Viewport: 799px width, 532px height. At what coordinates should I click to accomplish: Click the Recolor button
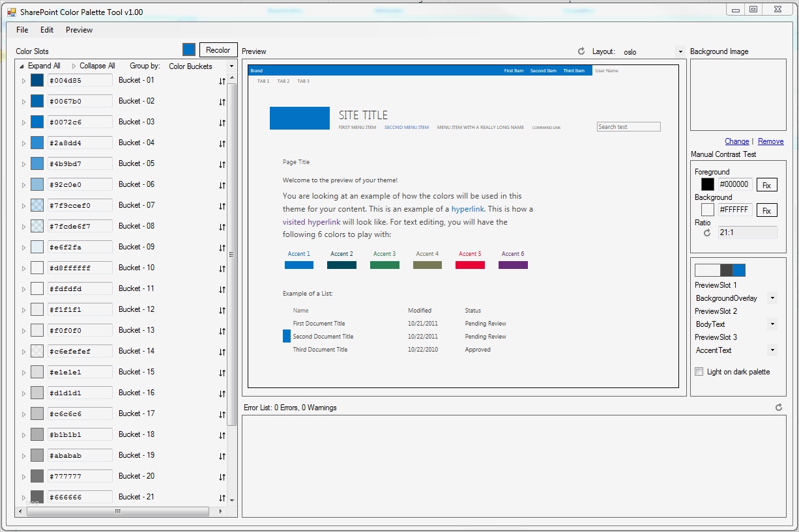coord(218,50)
